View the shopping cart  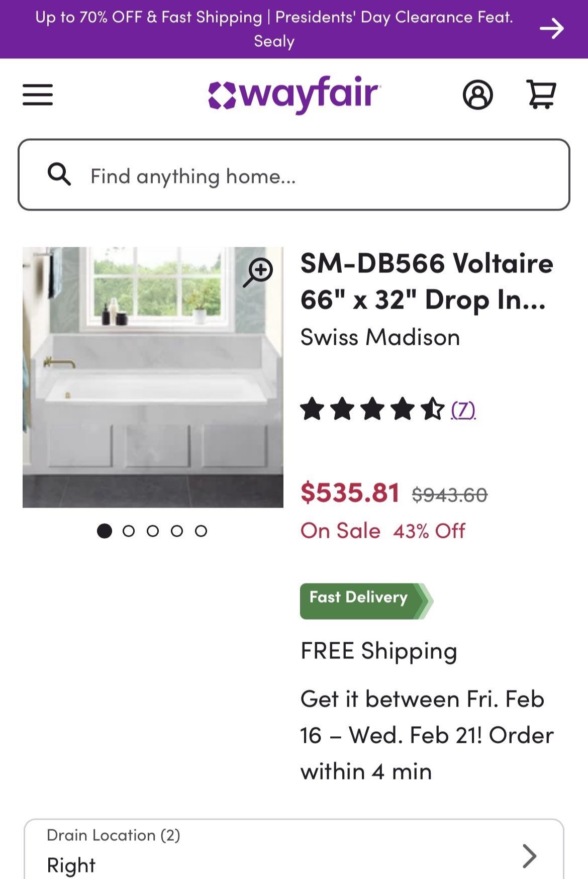click(x=541, y=94)
